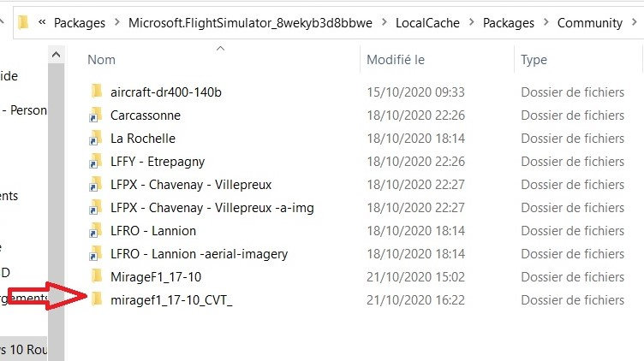Click the Community breadcrumb segment

pos(590,23)
